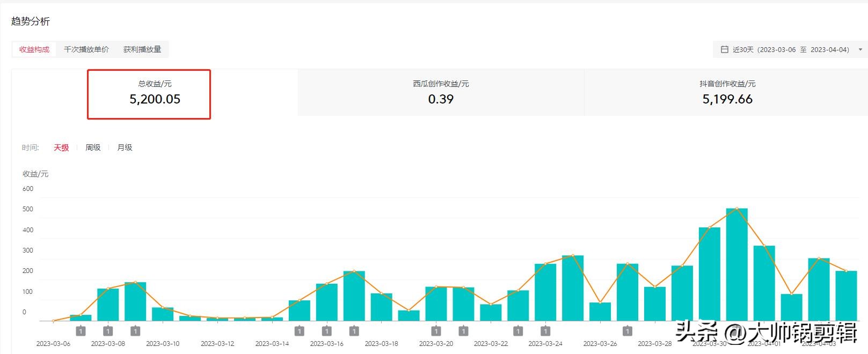The height and width of the screenshot is (354, 868).
Task: Click the 2023-03-12 x-axis label
Action: click(x=217, y=344)
